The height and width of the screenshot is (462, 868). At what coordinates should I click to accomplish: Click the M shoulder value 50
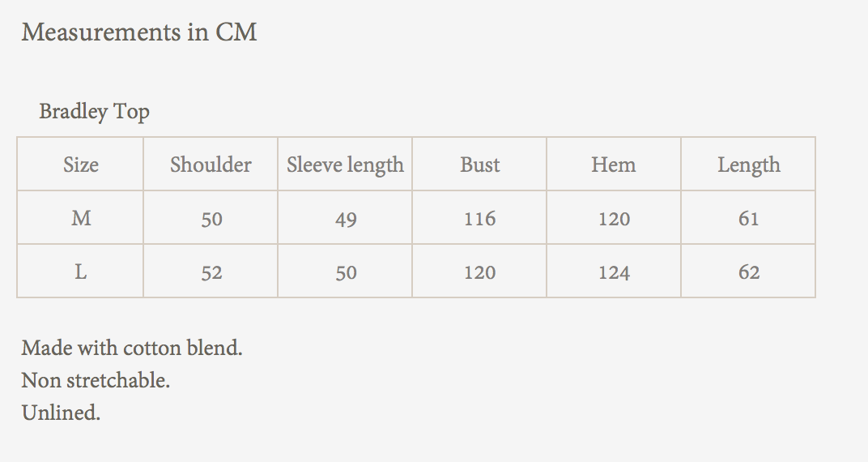click(x=211, y=220)
